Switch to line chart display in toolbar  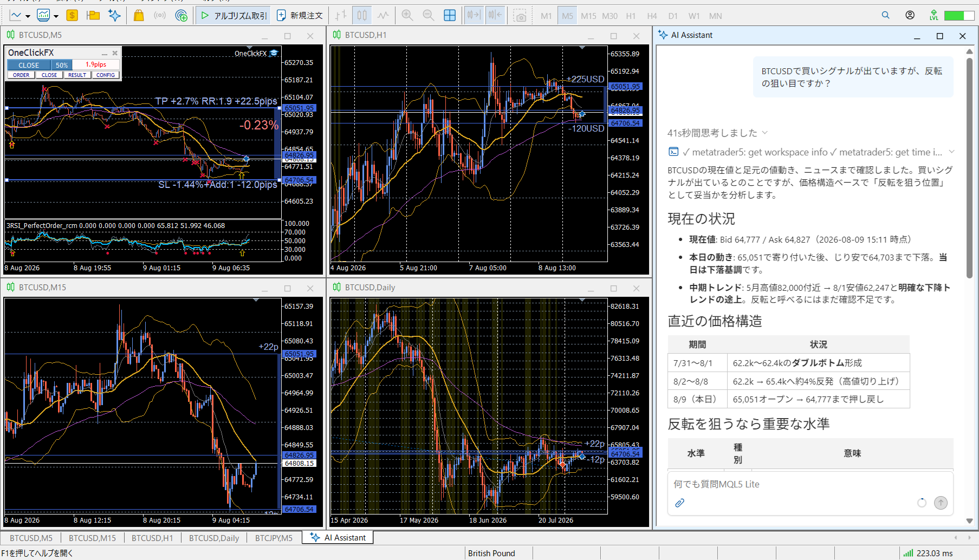[383, 16]
